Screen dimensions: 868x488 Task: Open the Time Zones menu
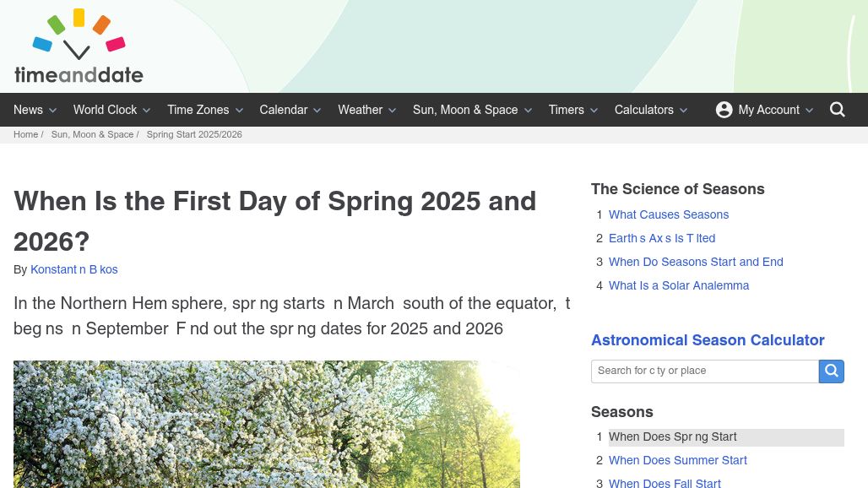tap(198, 110)
